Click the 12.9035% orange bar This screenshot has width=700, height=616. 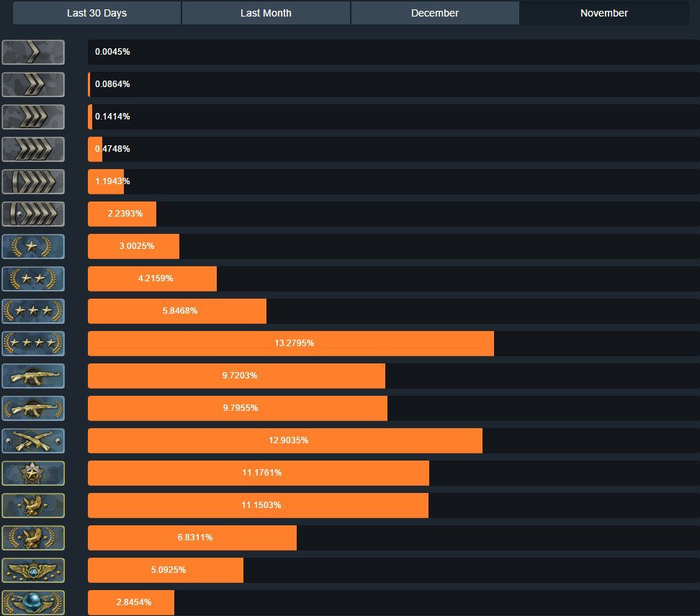[284, 440]
